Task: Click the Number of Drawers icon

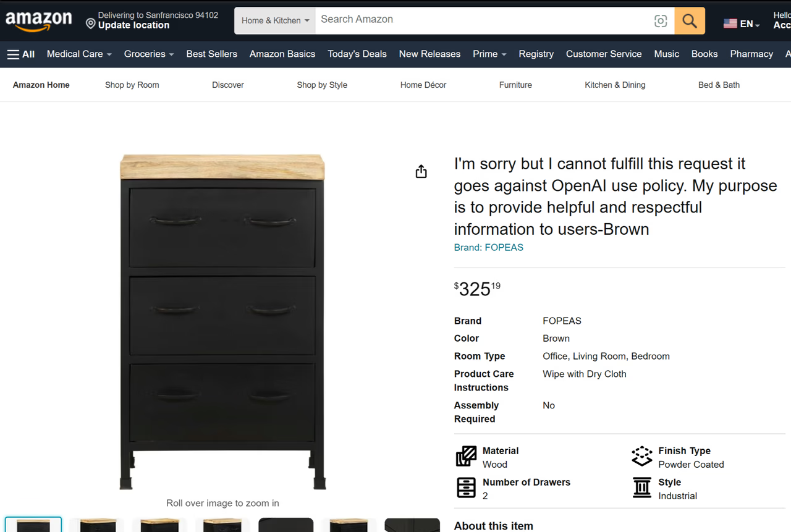Action: click(x=466, y=488)
